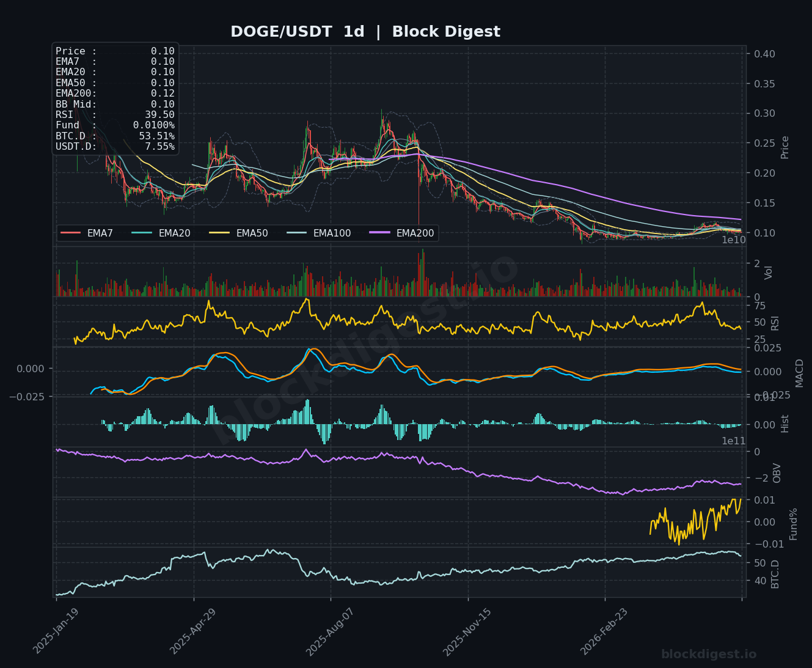Image resolution: width=812 pixels, height=668 pixels.
Task: Click the 0.15 price axis tick
Action: [x=764, y=203]
